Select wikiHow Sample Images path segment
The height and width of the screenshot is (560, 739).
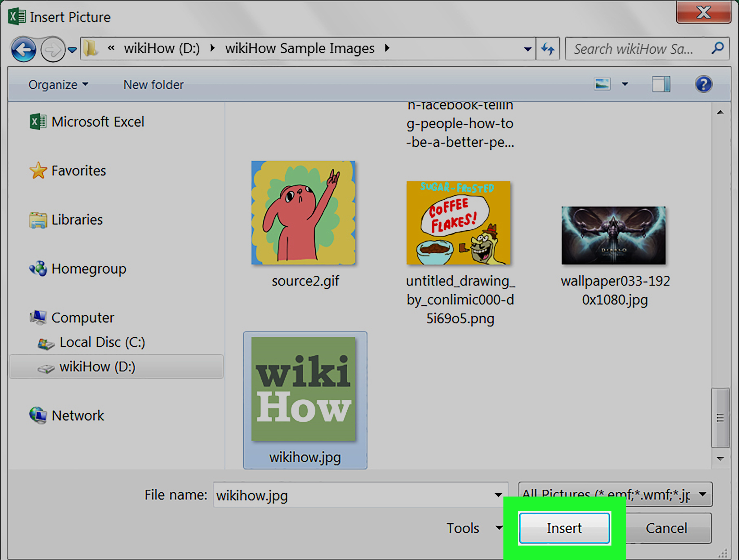300,49
